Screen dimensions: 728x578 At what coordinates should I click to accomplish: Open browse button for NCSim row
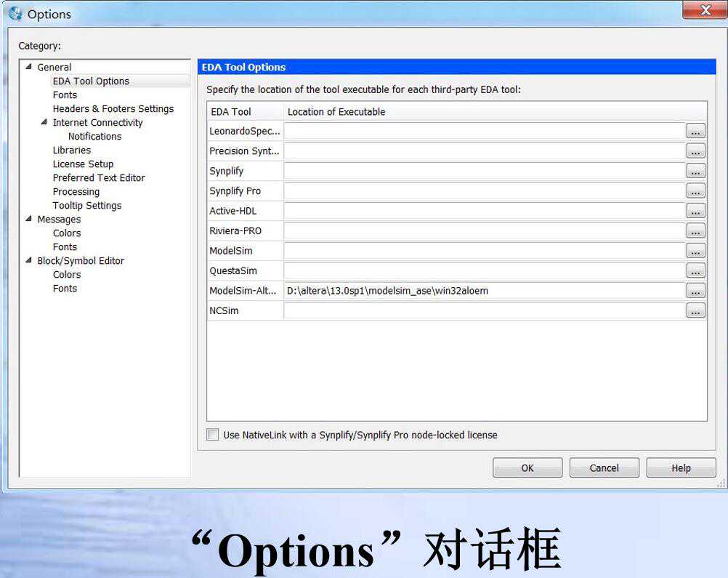click(x=695, y=311)
